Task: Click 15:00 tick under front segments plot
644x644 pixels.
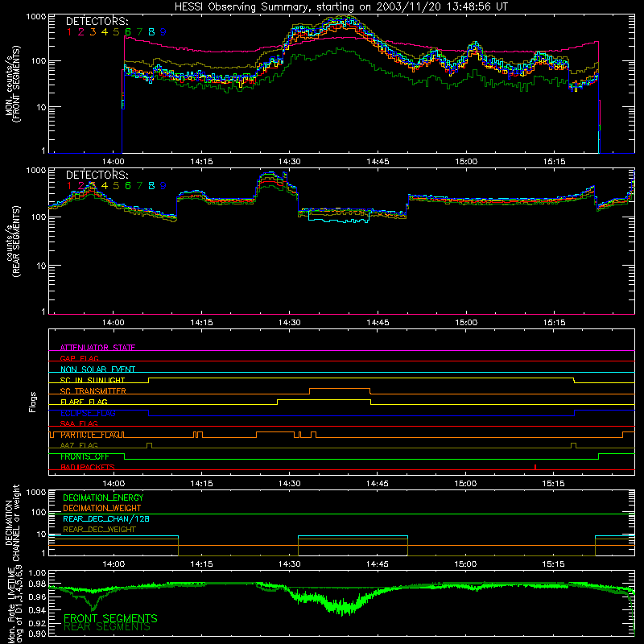Action: point(466,162)
